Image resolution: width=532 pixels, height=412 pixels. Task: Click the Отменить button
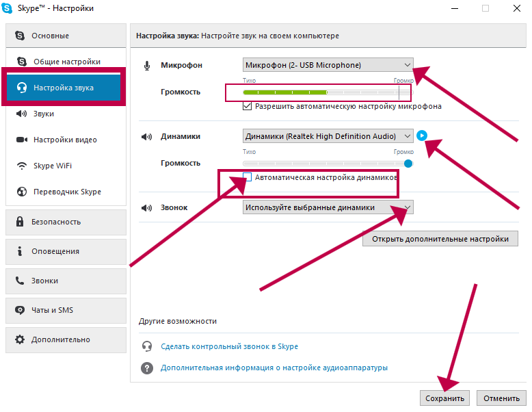[x=501, y=398]
